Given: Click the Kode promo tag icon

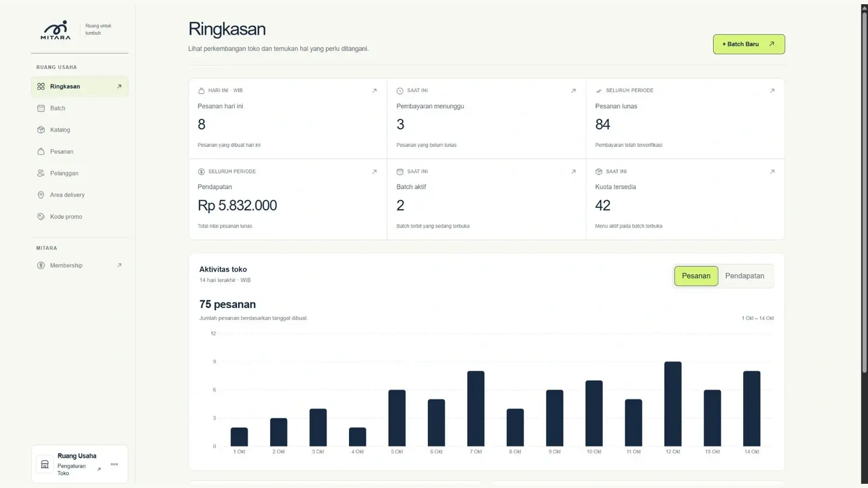Looking at the screenshot, I should point(41,217).
